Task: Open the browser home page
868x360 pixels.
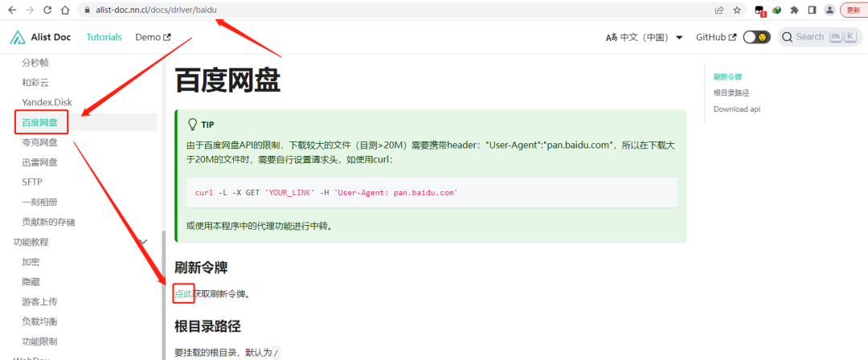Action: 65,10
